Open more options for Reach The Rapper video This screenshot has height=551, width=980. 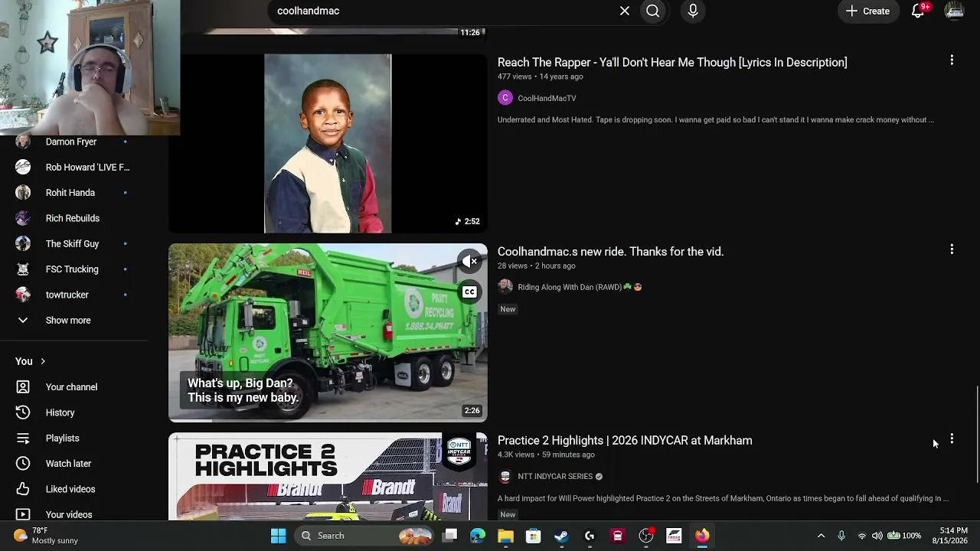(x=952, y=60)
